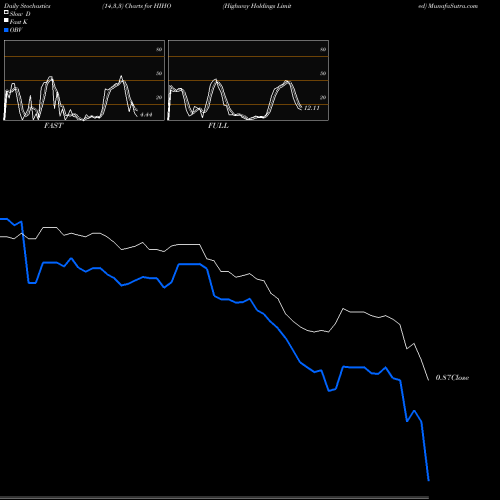The height and width of the screenshot is (500, 500).
Task: Click the 'Slow D' legend label
Action: pyautogui.click(x=20, y=14)
